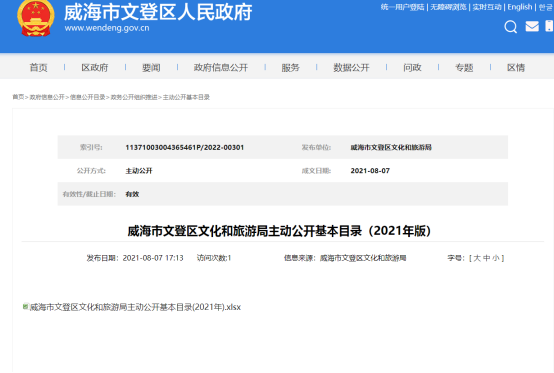
Task: Open 实时互动 link in header
Action: click(x=487, y=7)
